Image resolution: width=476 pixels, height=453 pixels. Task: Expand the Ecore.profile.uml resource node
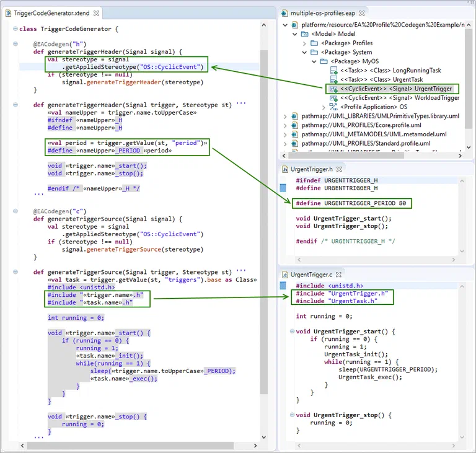click(x=285, y=125)
